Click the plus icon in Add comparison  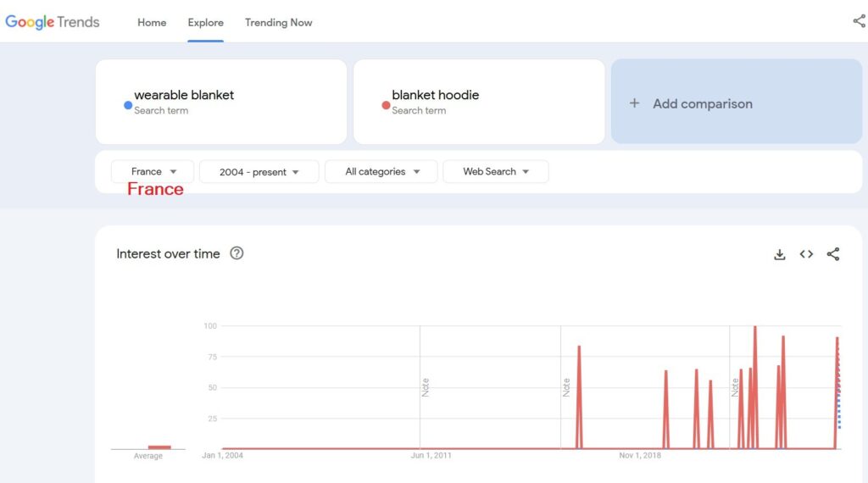point(634,103)
